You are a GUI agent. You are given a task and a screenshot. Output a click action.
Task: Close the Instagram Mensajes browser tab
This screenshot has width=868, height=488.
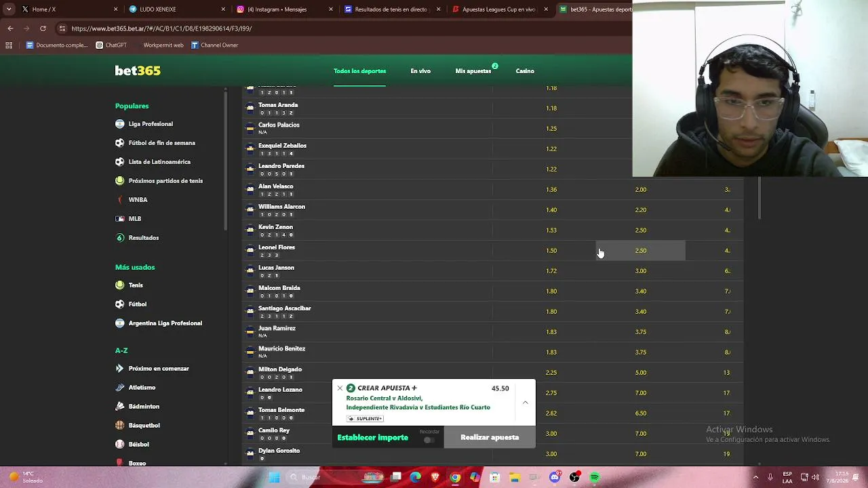331,9
